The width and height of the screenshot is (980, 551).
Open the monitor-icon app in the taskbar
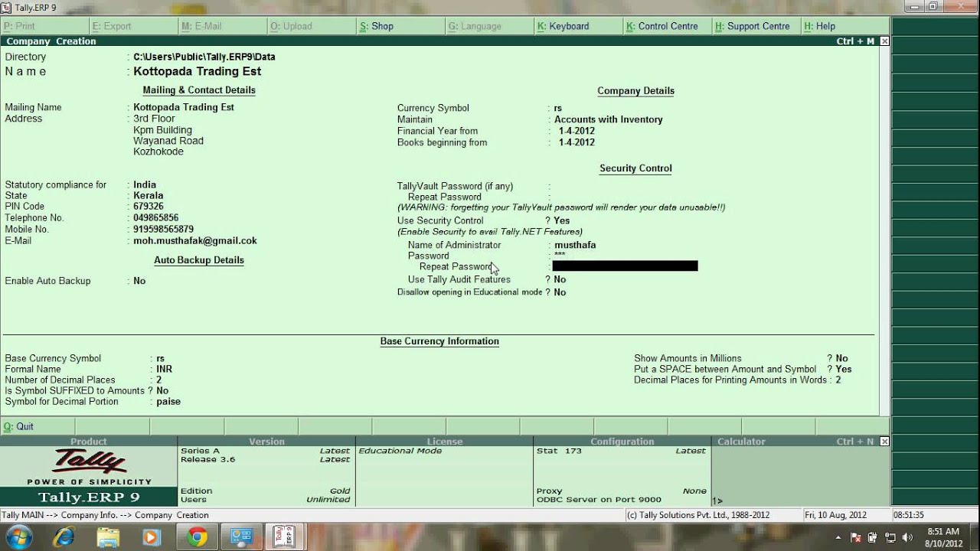coord(242,537)
